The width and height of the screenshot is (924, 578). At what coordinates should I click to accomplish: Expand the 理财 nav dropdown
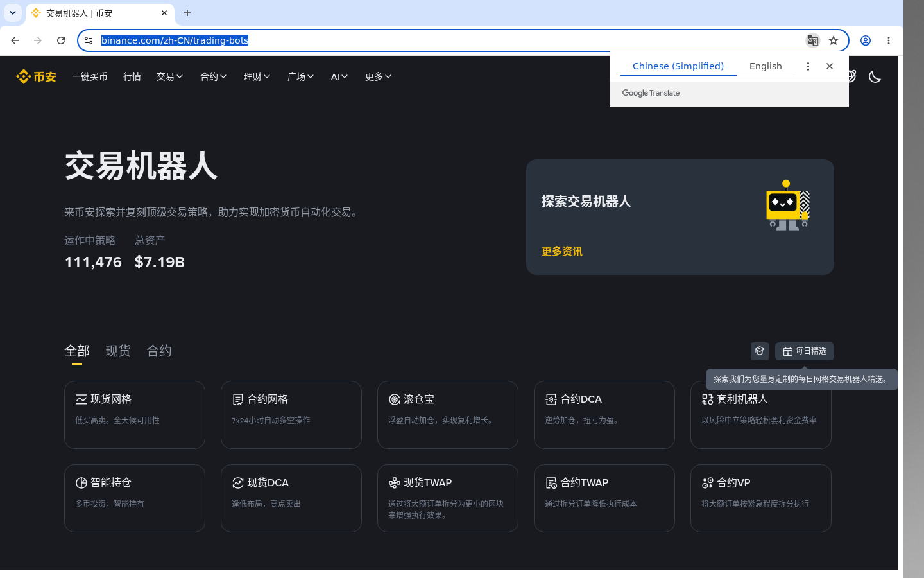(x=257, y=76)
